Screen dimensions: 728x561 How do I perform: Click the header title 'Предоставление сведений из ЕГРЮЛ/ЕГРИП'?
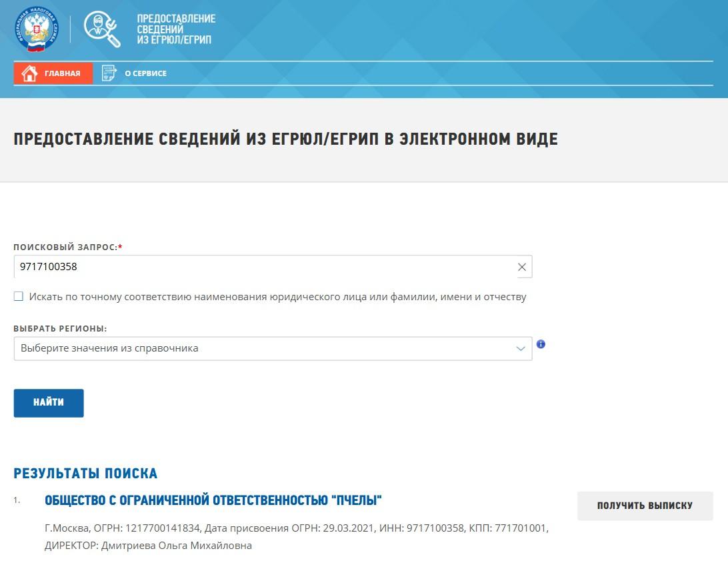(x=176, y=29)
